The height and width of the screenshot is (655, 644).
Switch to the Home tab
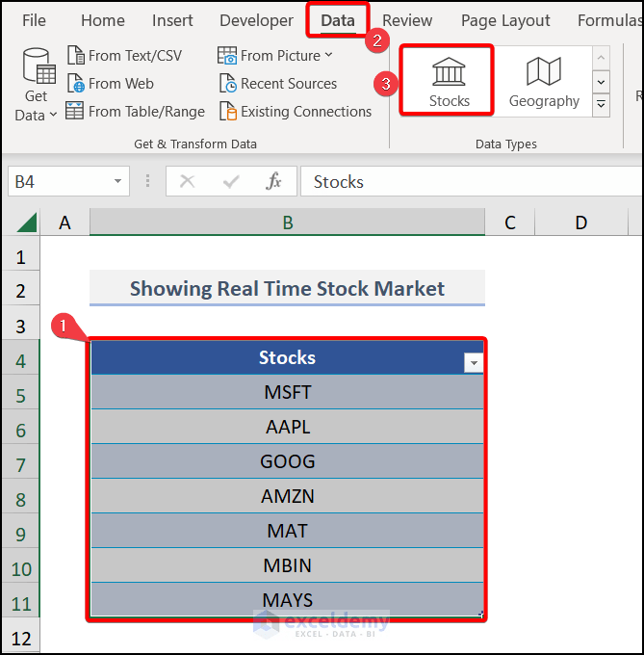click(103, 20)
